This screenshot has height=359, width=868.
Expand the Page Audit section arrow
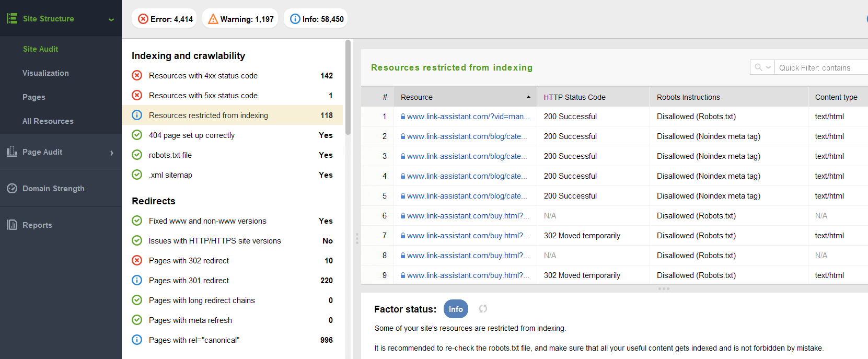111,153
